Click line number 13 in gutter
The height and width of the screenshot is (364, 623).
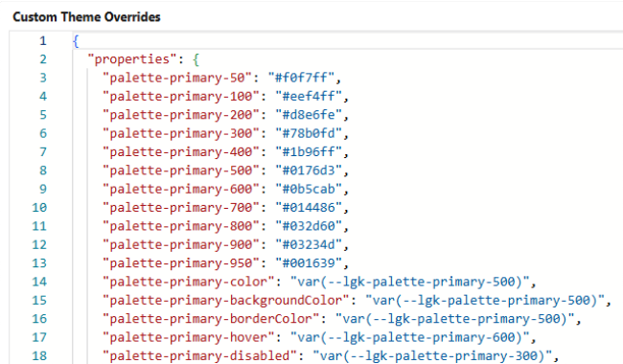tap(39, 263)
